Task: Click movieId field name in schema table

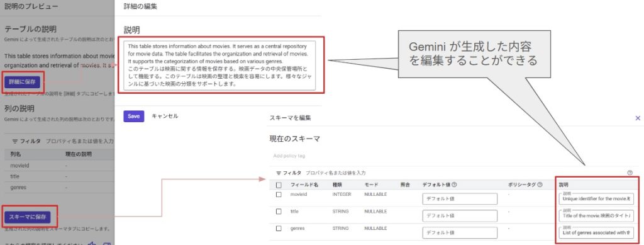Action: [x=299, y=195]
